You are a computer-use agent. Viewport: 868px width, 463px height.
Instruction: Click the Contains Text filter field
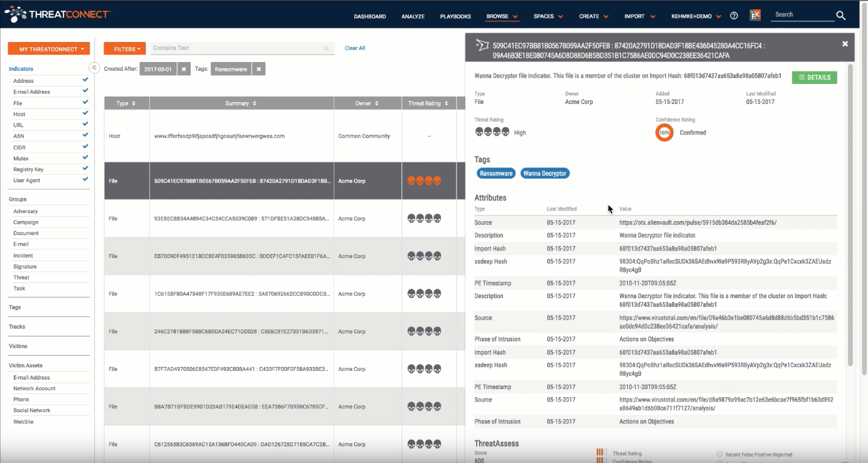tap(241, 48)
